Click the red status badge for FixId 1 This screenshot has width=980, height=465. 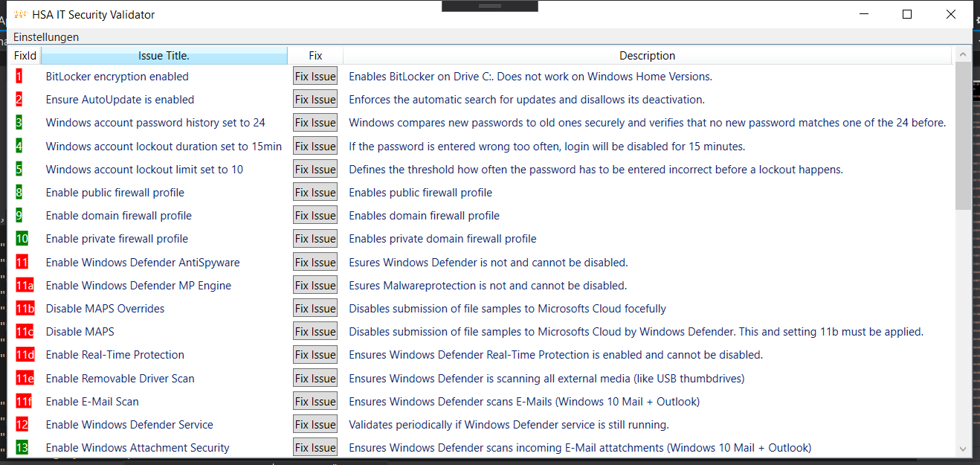19,75
